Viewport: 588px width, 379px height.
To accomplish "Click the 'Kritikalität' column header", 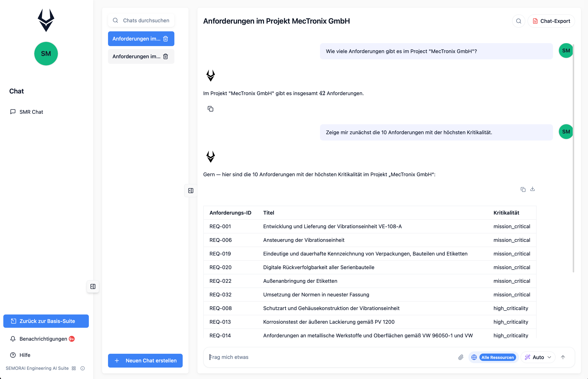I will (506, 213).
